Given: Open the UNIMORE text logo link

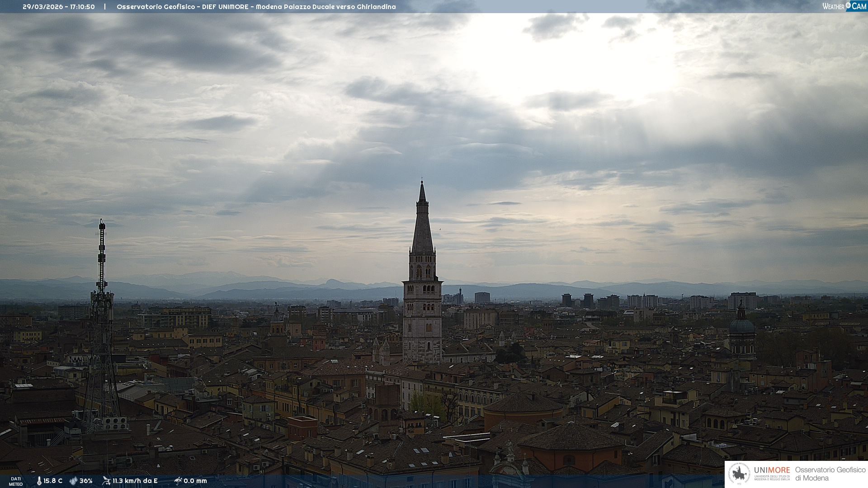Looking at the screenshot, I should pos(772,470).
